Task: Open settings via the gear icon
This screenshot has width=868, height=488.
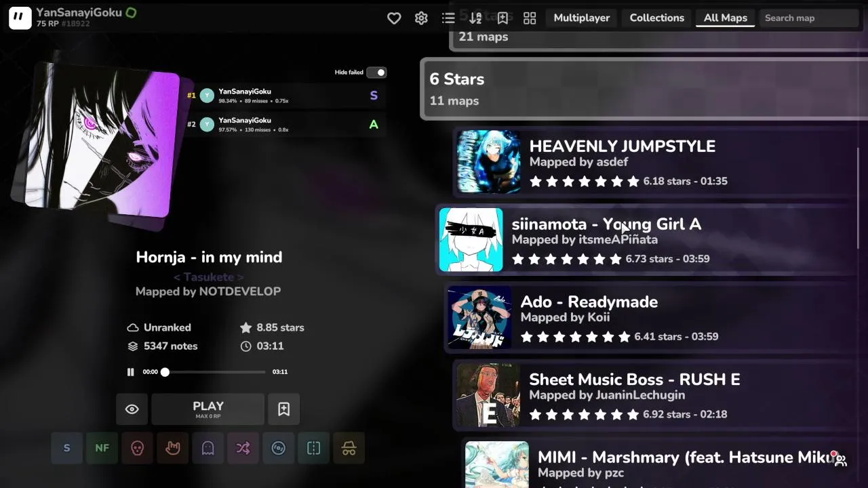Action: [x=421, y=18]
